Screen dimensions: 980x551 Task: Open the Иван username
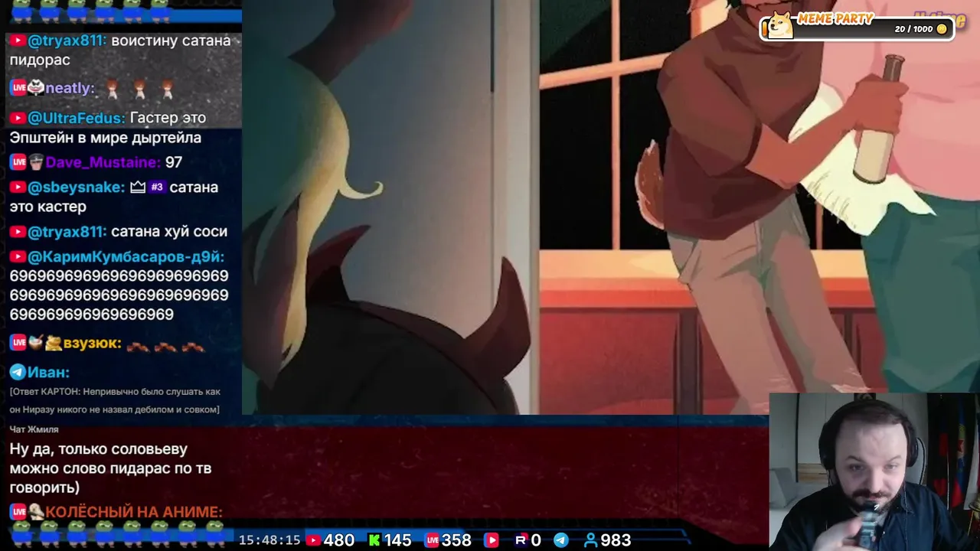click(x=48, y=372)
